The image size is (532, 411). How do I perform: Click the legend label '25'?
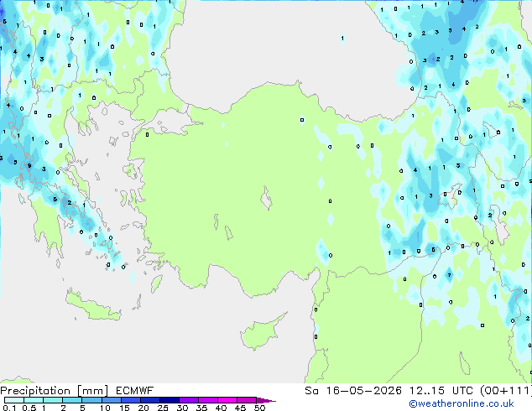(163, 408)
